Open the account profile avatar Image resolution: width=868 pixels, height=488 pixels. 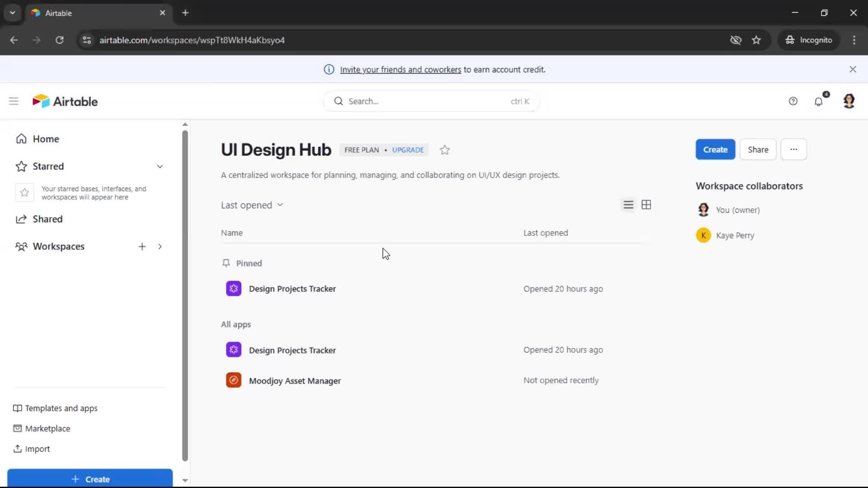click(x=849, y=101)
